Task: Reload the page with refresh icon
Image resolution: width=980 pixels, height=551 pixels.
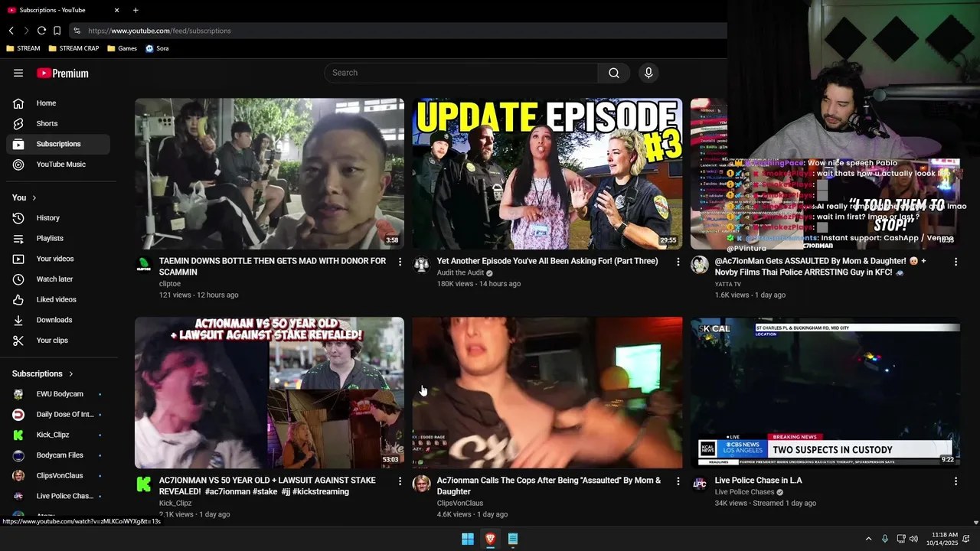Action: (41, 31)
